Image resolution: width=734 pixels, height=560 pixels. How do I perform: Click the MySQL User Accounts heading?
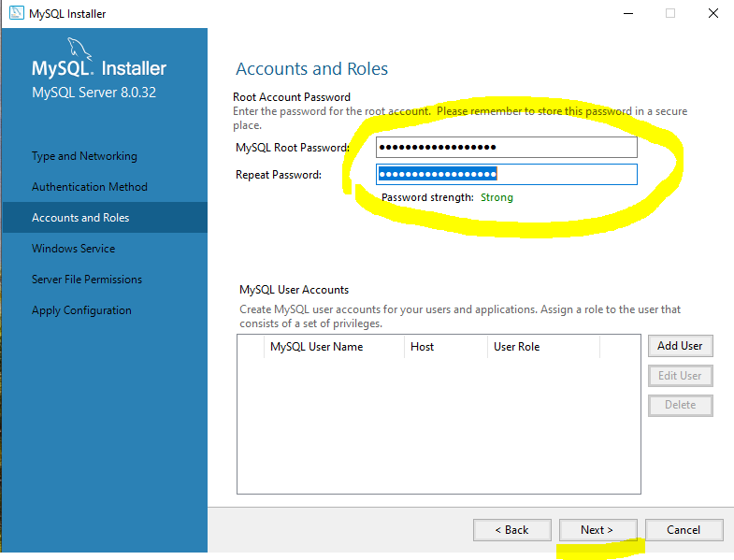[294, 290]
